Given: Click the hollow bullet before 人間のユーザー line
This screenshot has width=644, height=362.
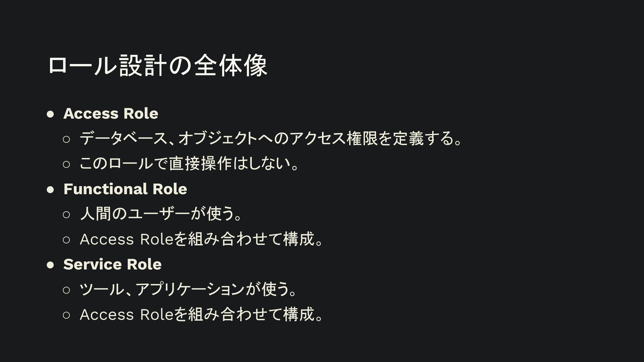Looking at the screenshot, I should pos(66,215).
